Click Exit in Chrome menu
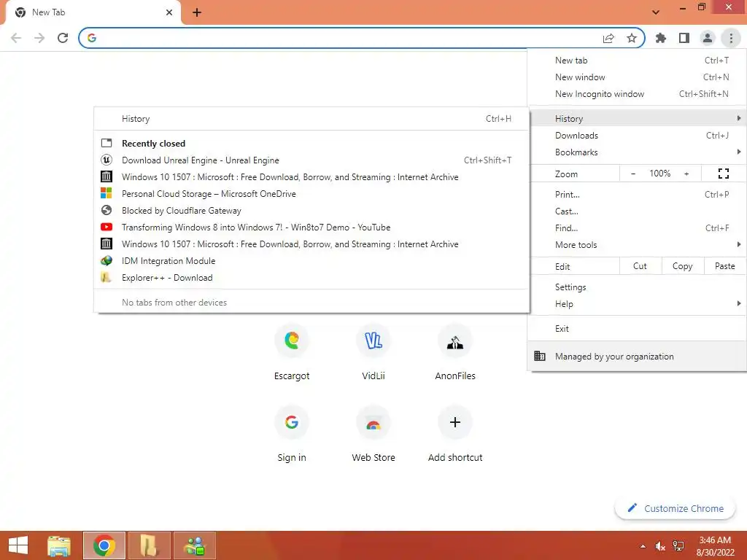 (x=637, y=329)
